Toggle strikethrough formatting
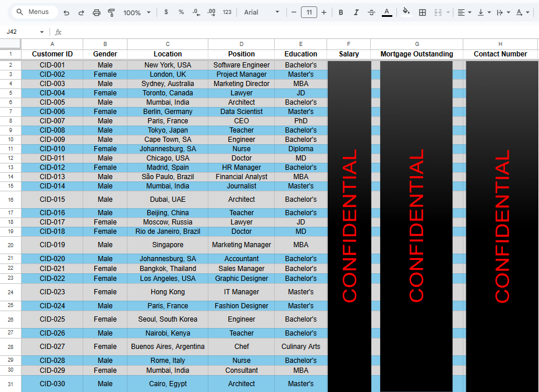 pos(371,12)
